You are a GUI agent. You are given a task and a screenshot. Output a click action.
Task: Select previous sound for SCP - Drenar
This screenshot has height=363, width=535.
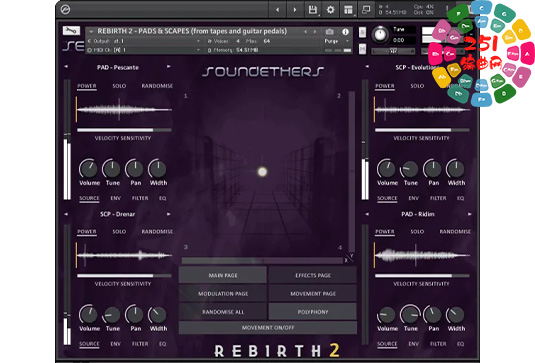click(66, 214)
